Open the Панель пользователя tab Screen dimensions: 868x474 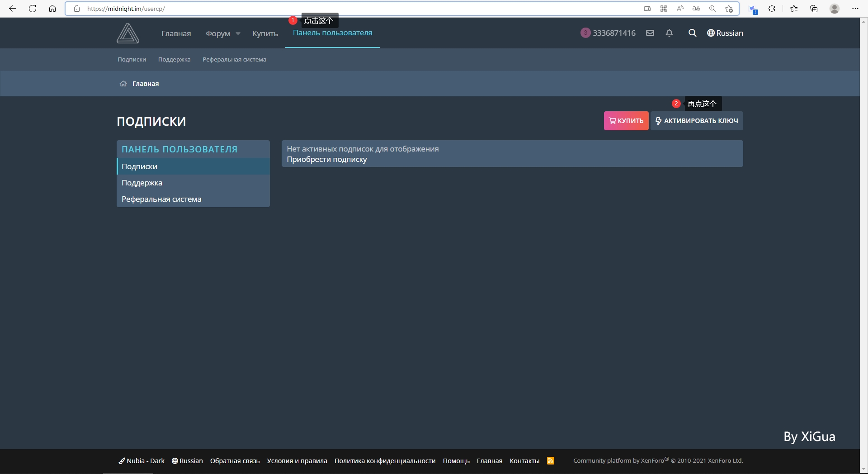point(332,33)
